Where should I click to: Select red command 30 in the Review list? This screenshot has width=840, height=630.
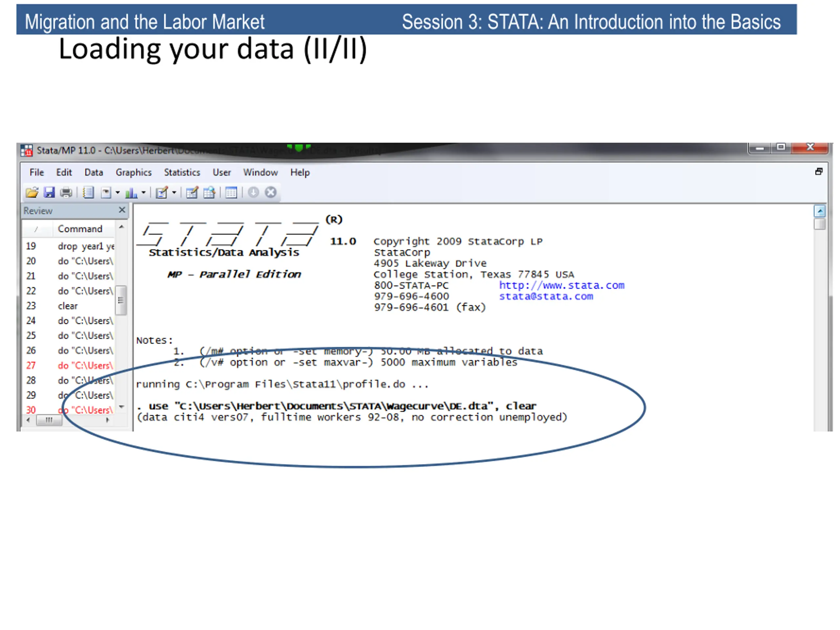69,410
